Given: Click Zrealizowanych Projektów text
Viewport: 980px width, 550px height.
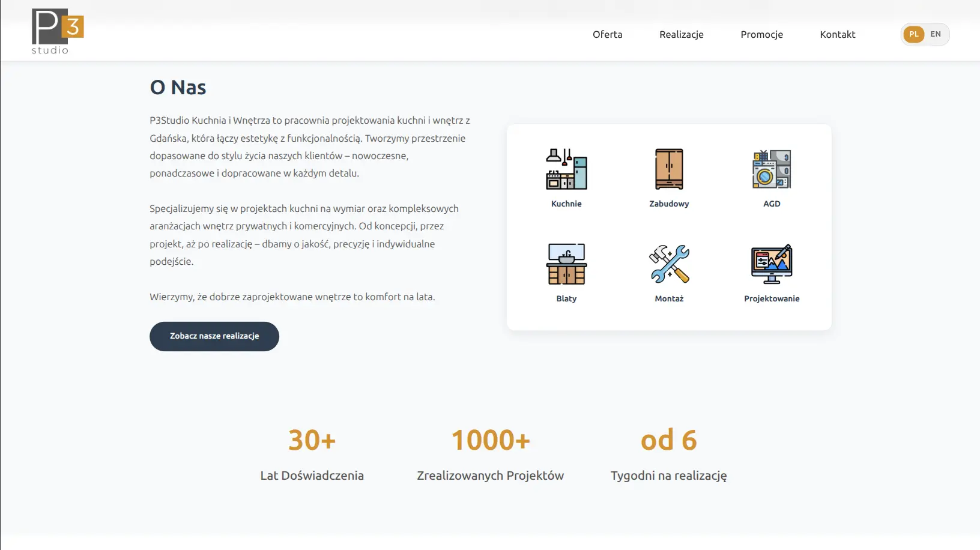Looking at the screenshot, I should point(491,476).
